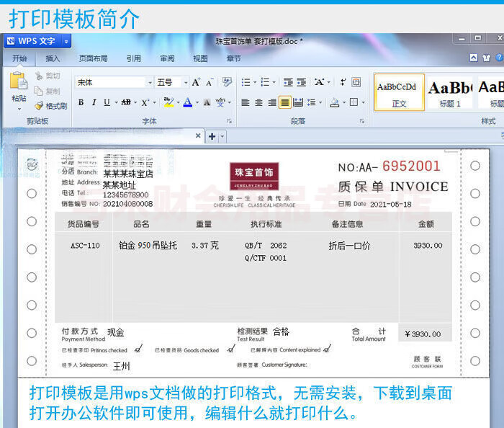Open a new document tab with plus button
Image resolution: width=504 pixels, height=428 pixels.
(x=212, y=135)
